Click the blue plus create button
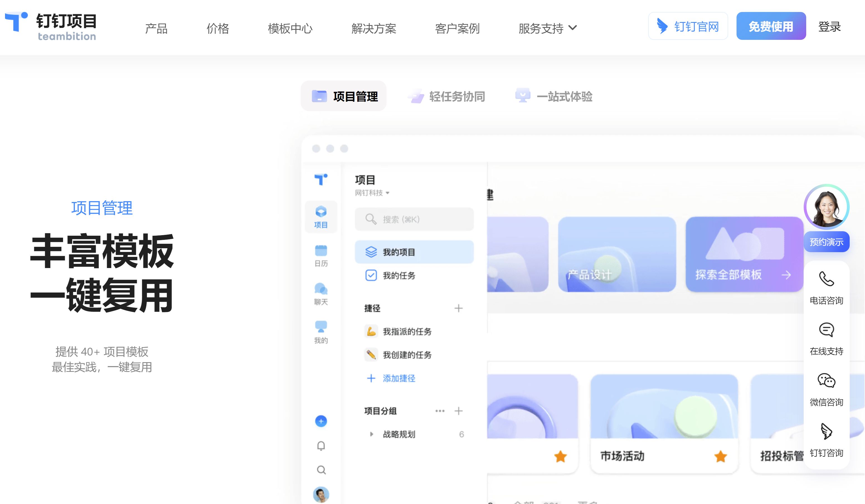The height and width of the screenshot is (504, 865). tap(321, 421)
